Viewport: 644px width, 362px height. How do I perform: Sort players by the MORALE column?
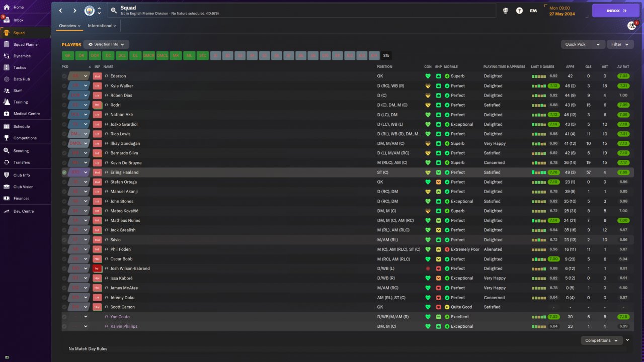pyautogui.click(x=451, y=66)
